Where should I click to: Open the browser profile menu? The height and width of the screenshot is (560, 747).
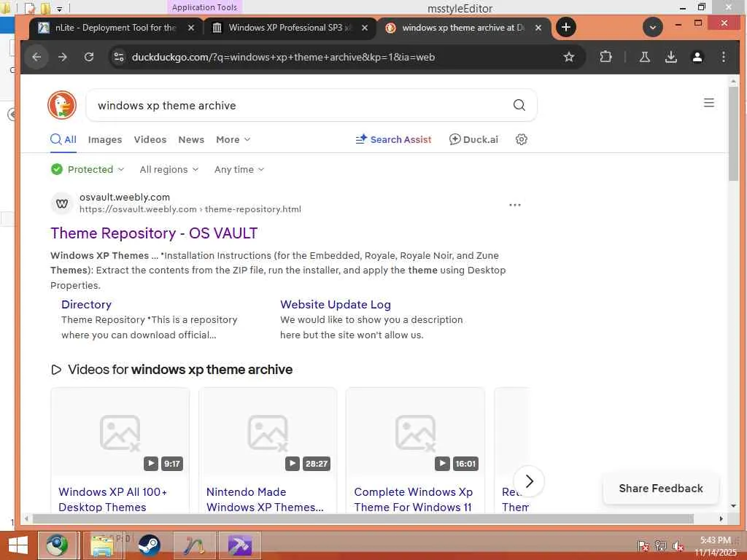[697, 57]
